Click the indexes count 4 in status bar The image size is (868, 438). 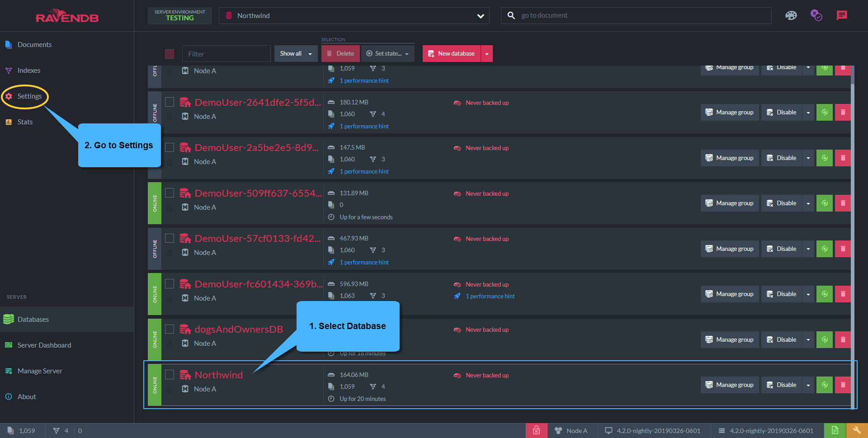[61, 431]
